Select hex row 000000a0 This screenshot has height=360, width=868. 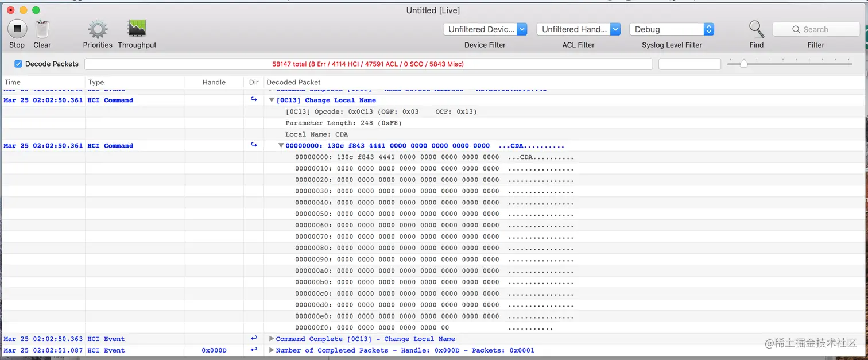tap(434, 271)
